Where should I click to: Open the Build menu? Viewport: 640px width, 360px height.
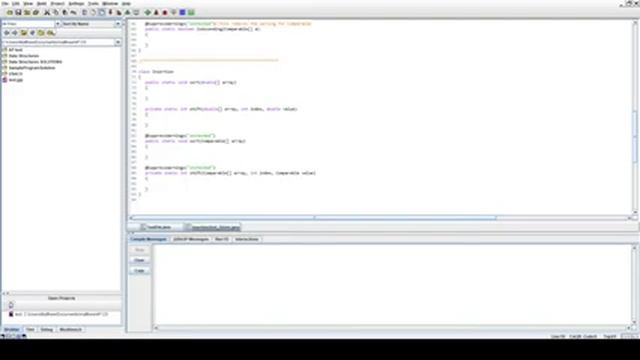coord(42,4)
